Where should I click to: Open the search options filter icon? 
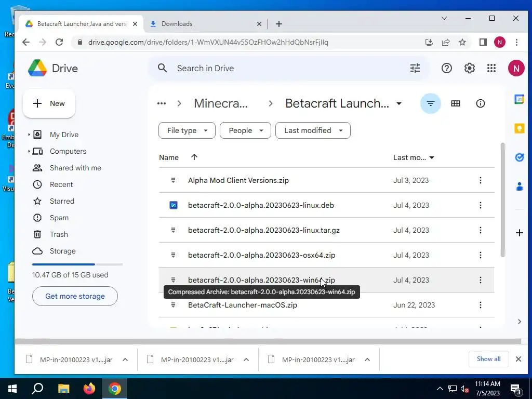415,68
